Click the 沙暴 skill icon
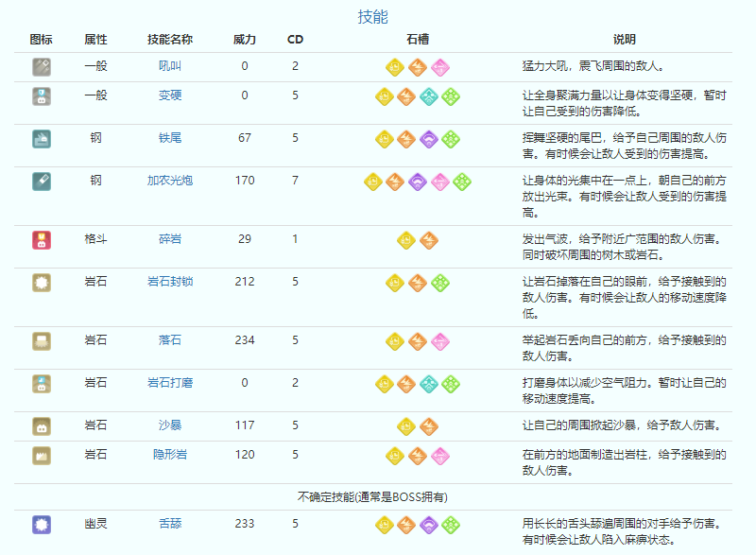 [x=42, y=426]
